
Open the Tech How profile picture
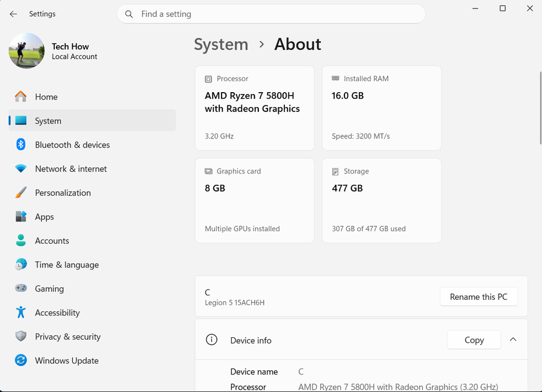coord(26,51)
